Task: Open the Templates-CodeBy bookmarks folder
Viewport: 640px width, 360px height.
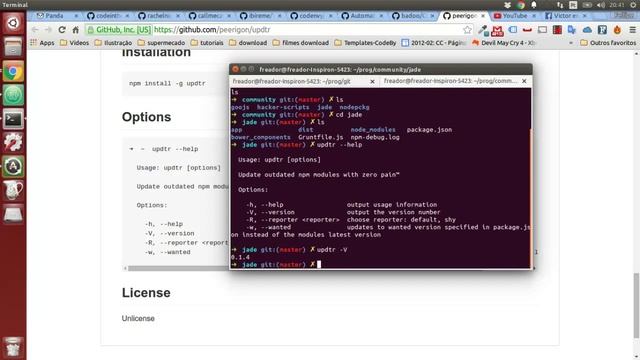Action: click(x=365, y=42)
